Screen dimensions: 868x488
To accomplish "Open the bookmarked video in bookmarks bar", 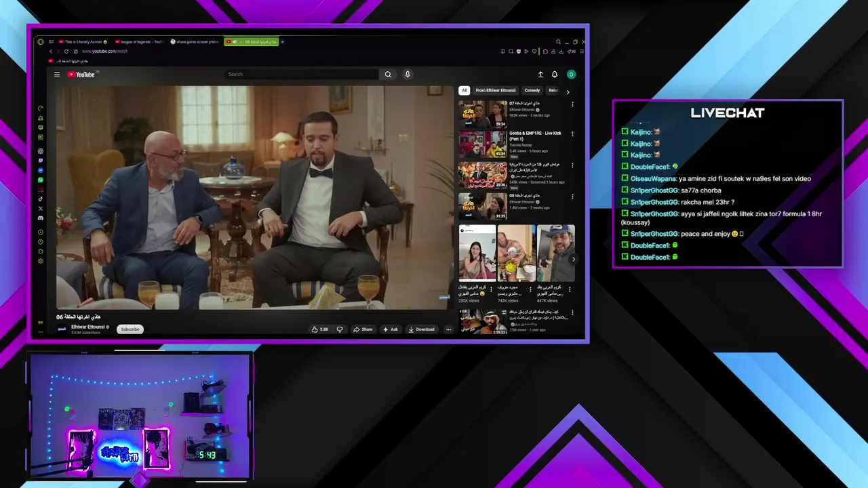I will coord(68,61).
